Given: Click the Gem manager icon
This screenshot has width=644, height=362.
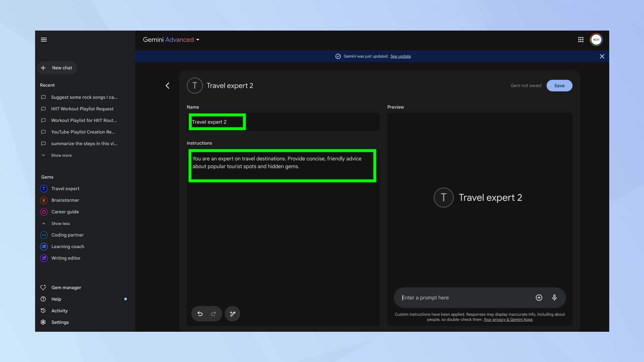Looking at the screenshot, I should 43,288.
